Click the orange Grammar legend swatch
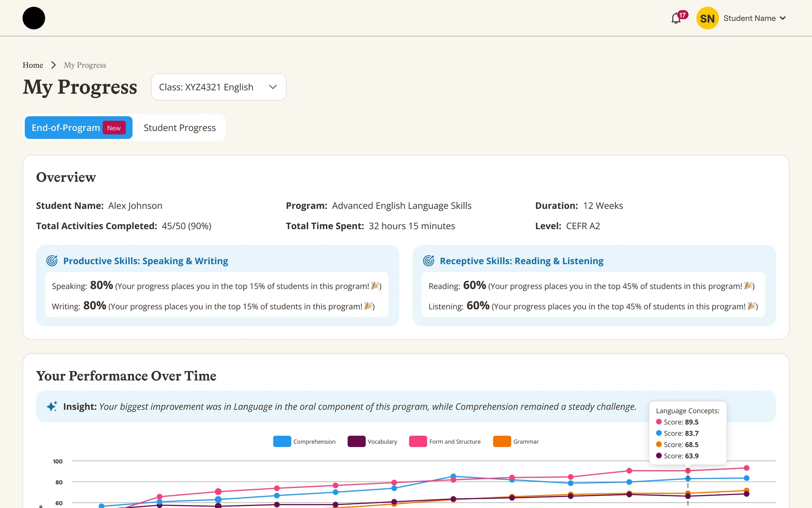The height and width of the screenshot is (508, 812). [502, 441]
